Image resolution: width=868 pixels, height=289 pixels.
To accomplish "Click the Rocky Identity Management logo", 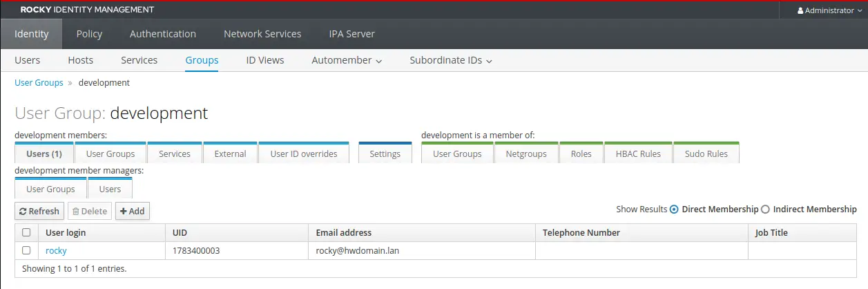I will pos(87,10).
